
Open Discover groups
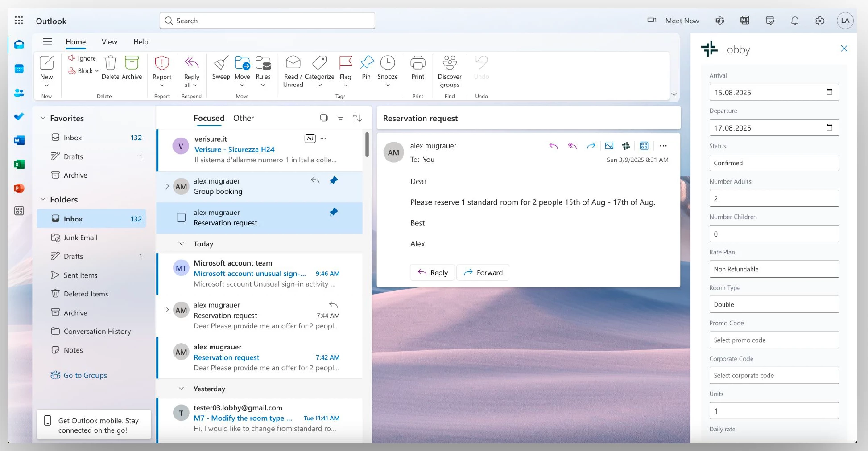[450, 72]
